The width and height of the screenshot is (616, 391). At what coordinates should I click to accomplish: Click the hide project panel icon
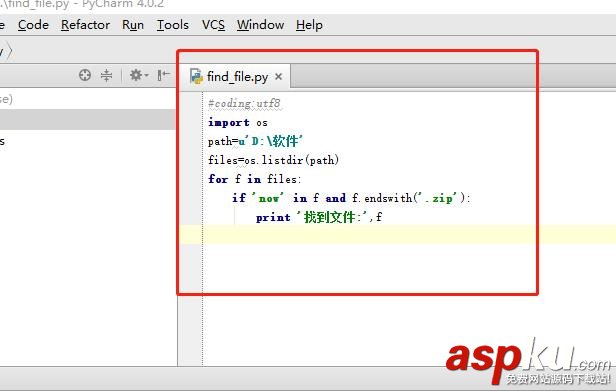tap(163, 75)
